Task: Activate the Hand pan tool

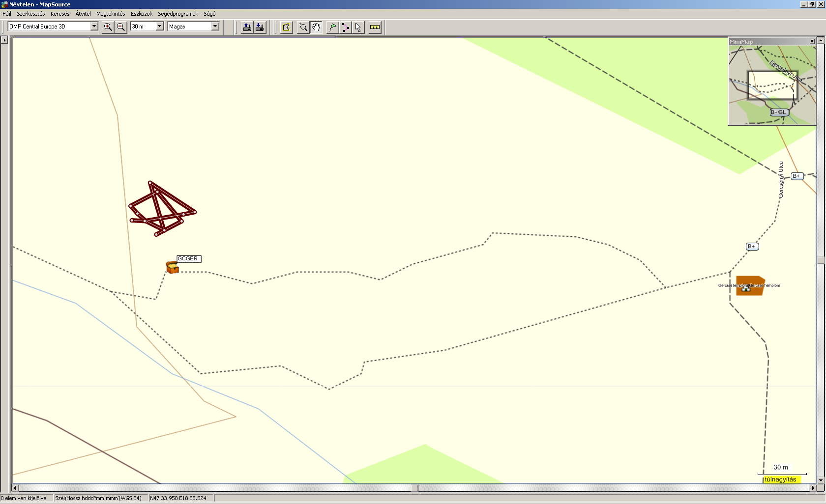Action: [x=316, y=27]
